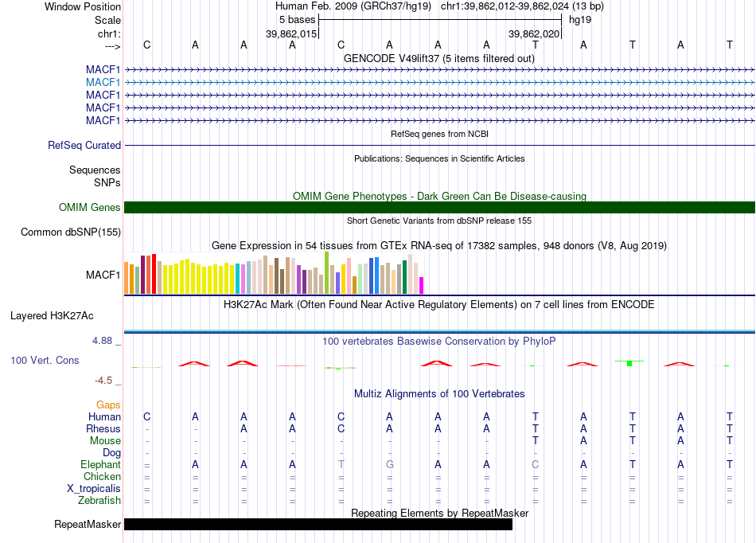Select the Dog species label
Viewport: 756px width, 543px height.
[111, 453]
